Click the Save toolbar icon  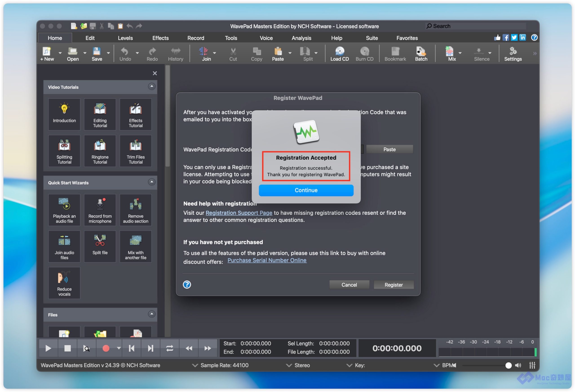coord(97,54)
